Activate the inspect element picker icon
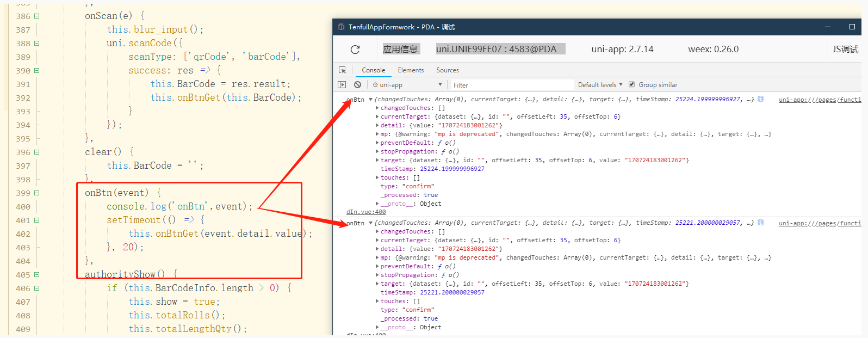 [x=342, y=70]
